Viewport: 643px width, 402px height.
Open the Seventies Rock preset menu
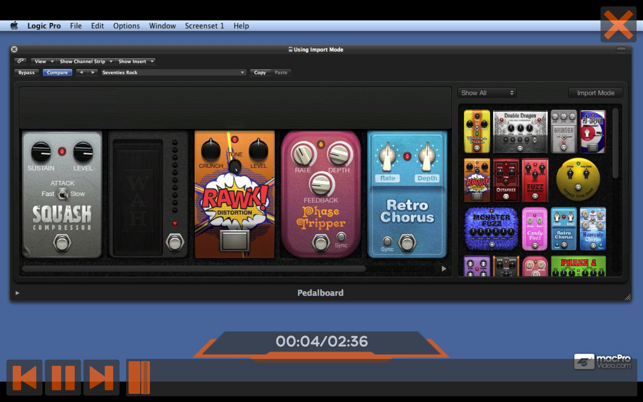click(173, 73)
